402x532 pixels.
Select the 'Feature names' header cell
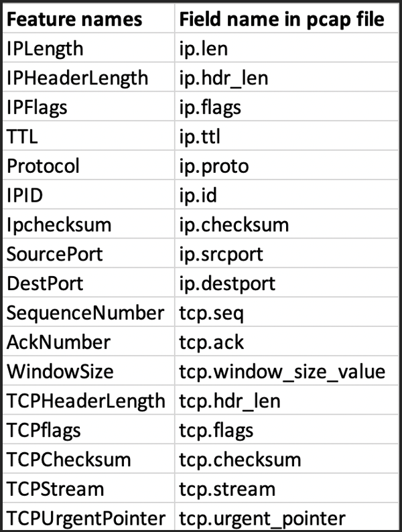click(x=88, y=18)
